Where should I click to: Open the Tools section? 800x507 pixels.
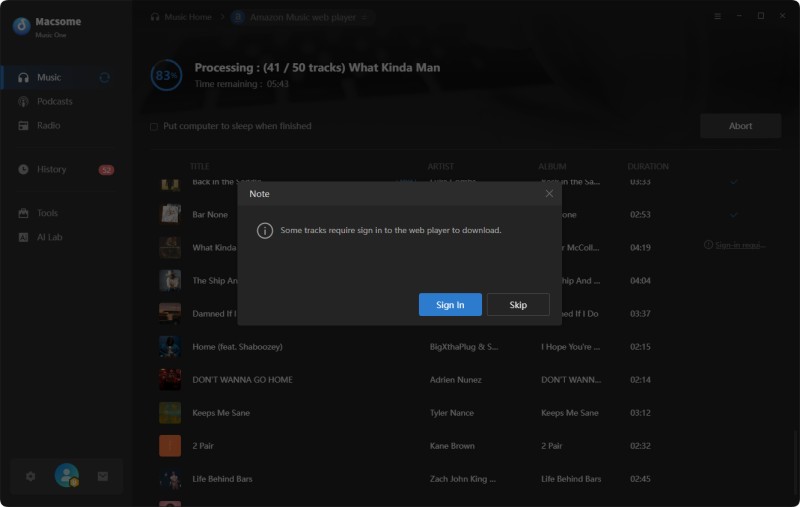tap(47, 213)
